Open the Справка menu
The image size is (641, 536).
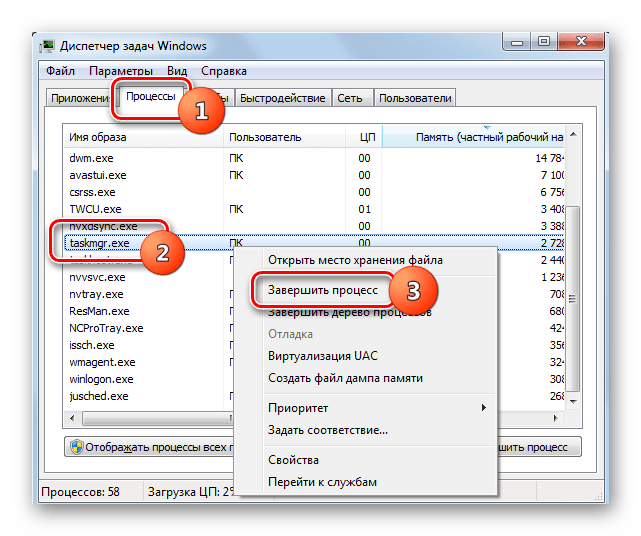click(224, 71)
